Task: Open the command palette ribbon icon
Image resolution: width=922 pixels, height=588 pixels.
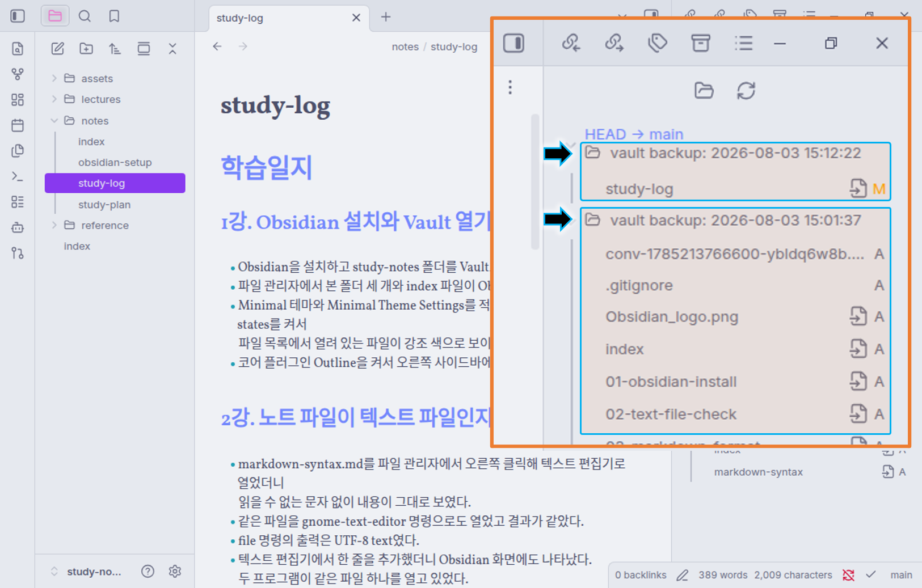Action: pos(18,176)
